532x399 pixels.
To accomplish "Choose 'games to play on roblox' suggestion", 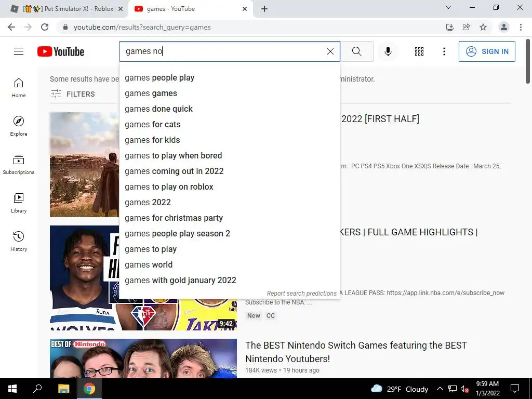I will 229,187.
